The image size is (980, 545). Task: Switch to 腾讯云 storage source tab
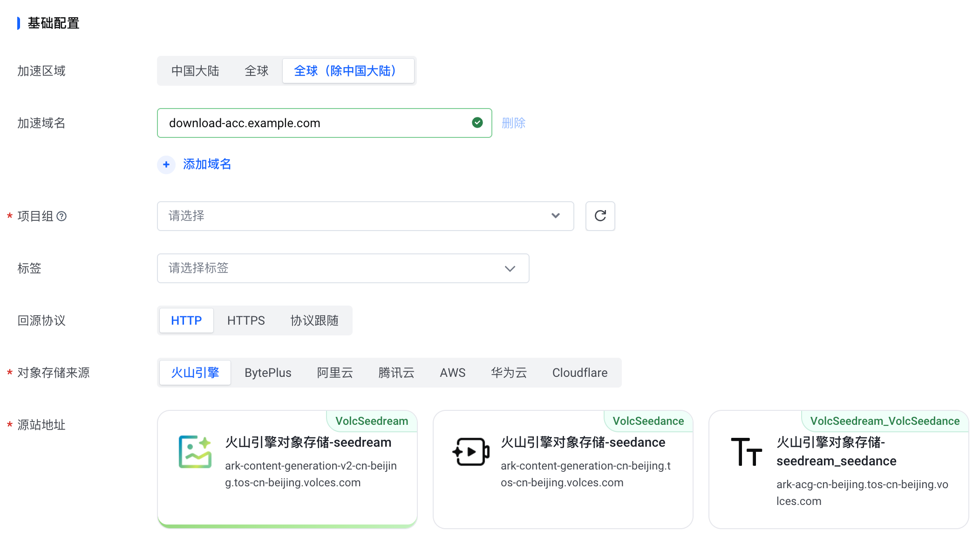396,373
